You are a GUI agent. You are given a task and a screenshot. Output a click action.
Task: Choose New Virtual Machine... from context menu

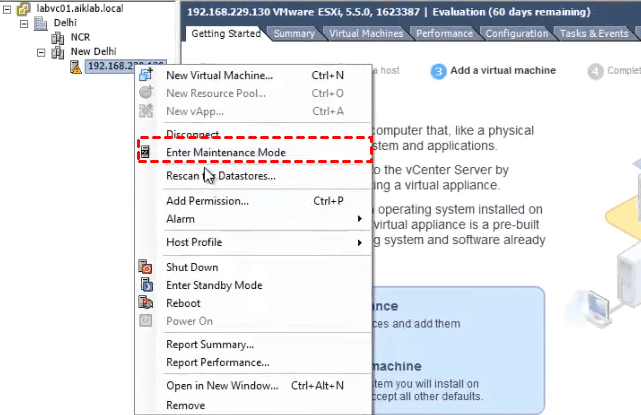[253, 75]
